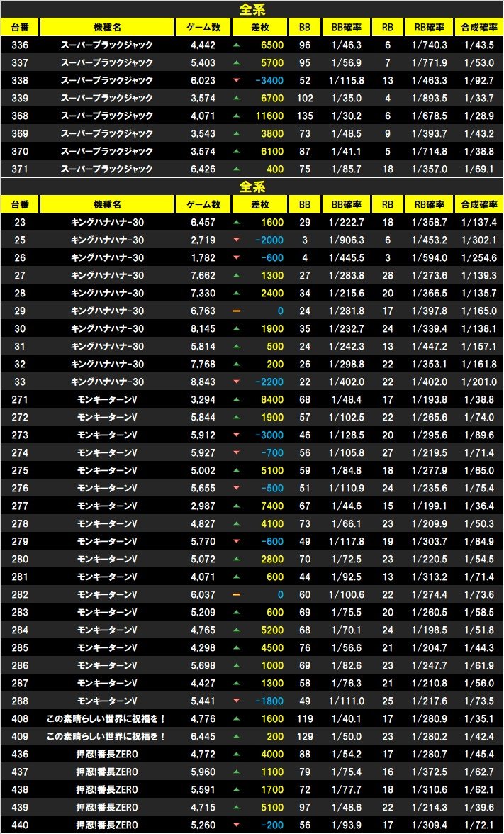Click the 台番 header in the スーパーブラックジャック table

(20, 27)
